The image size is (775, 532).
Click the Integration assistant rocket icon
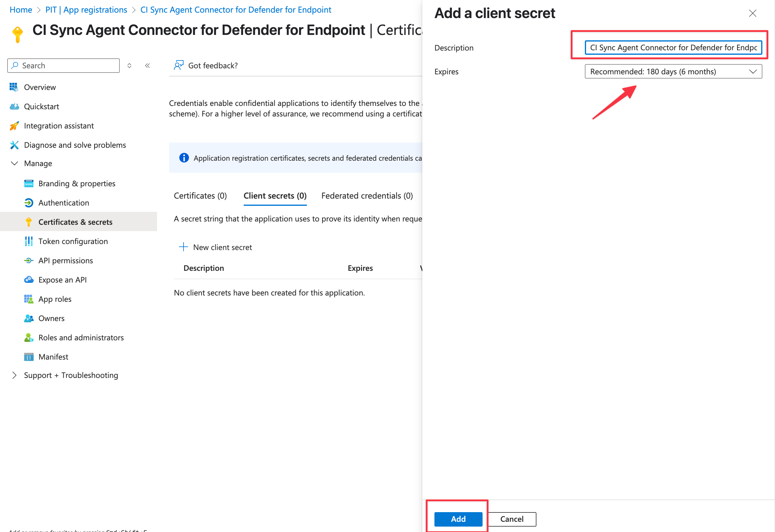coord(14,126)
